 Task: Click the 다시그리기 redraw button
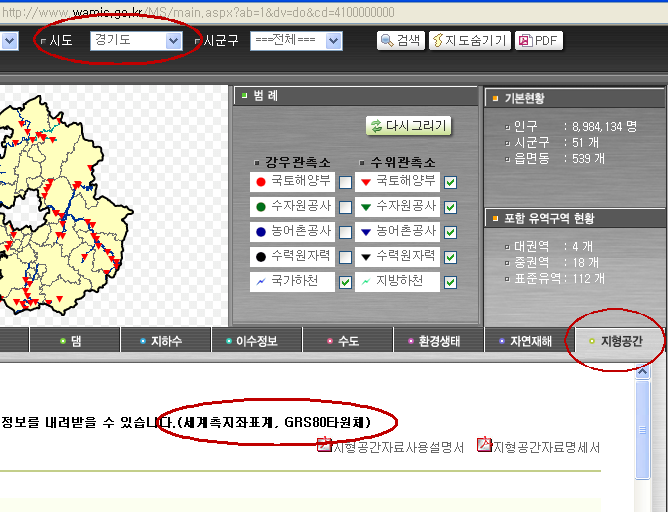[409, 126]
